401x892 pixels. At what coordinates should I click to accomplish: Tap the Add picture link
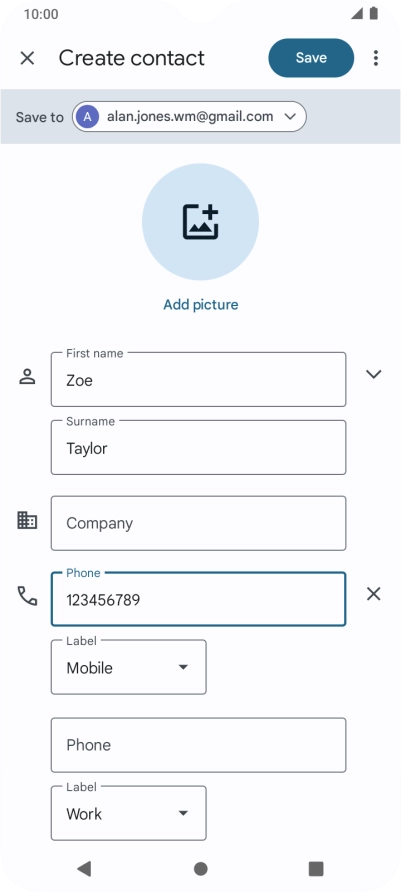click(201, 304)
